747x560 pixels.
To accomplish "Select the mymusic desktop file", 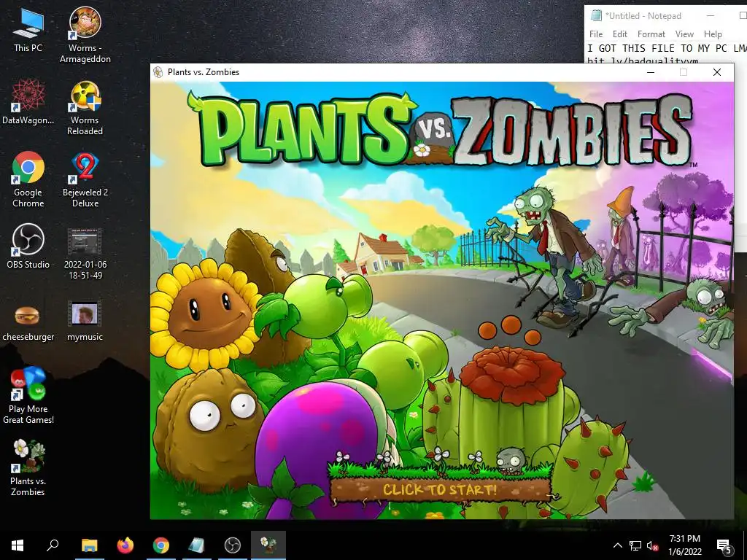I will coord(85,322).
